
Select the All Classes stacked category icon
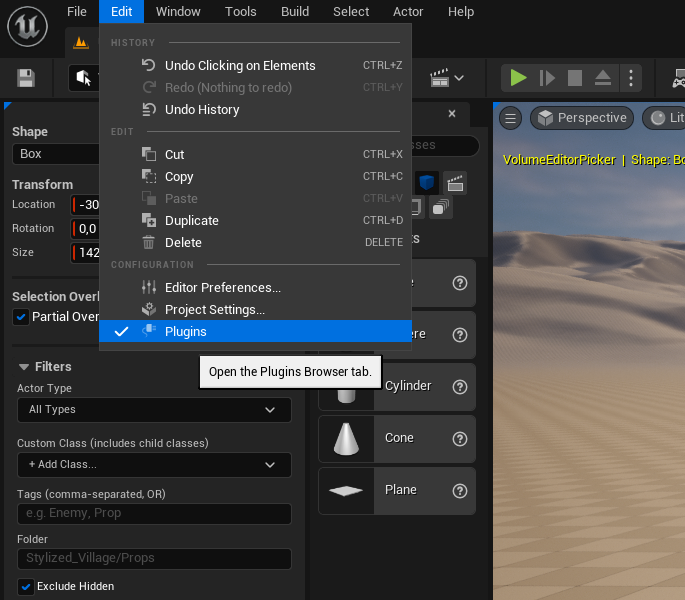pos(441,207)
